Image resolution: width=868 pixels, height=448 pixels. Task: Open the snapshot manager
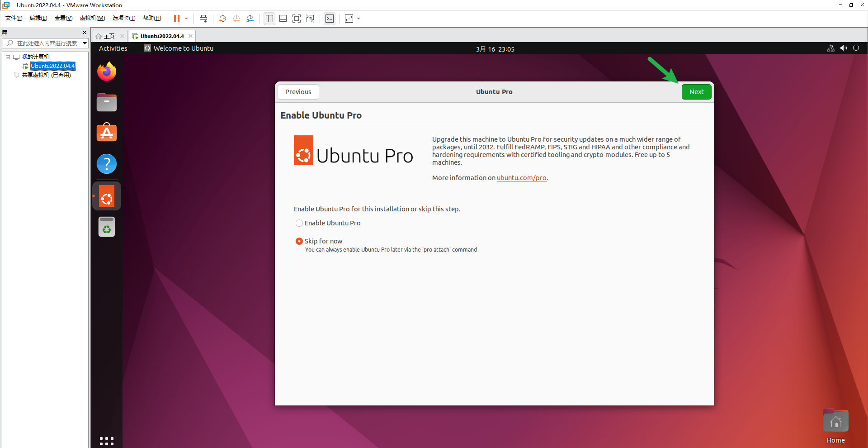pyautogui.click(x=250, y=19)
